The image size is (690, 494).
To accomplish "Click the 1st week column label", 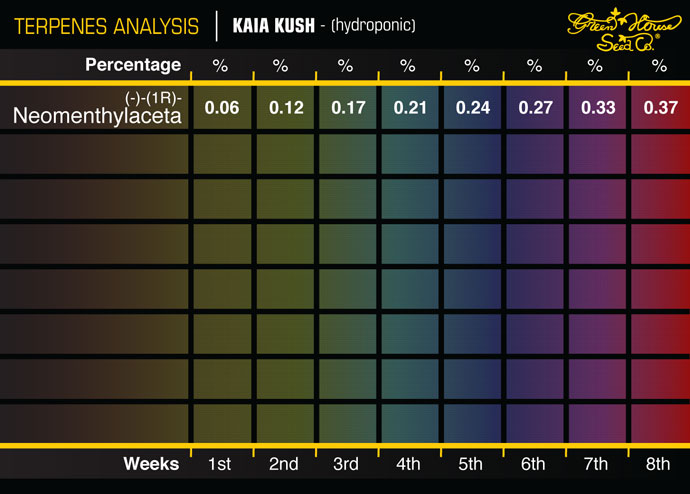I will [x=220, y=464].
